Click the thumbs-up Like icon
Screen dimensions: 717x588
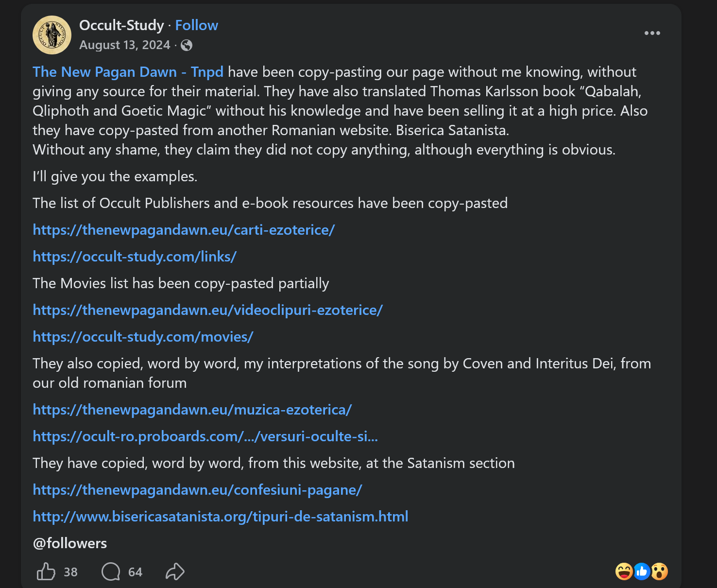point(46,571)
